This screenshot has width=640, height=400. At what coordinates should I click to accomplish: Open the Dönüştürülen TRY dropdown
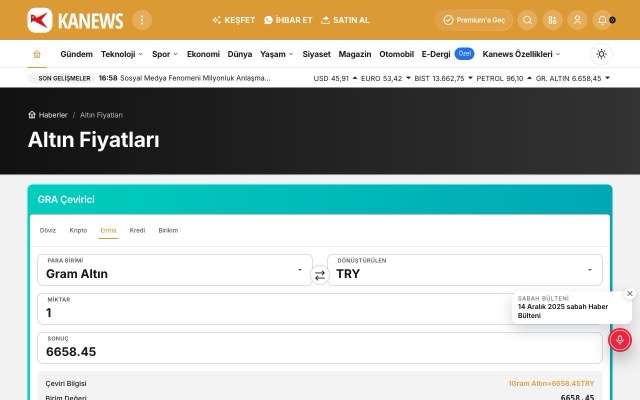pos(465,270)
